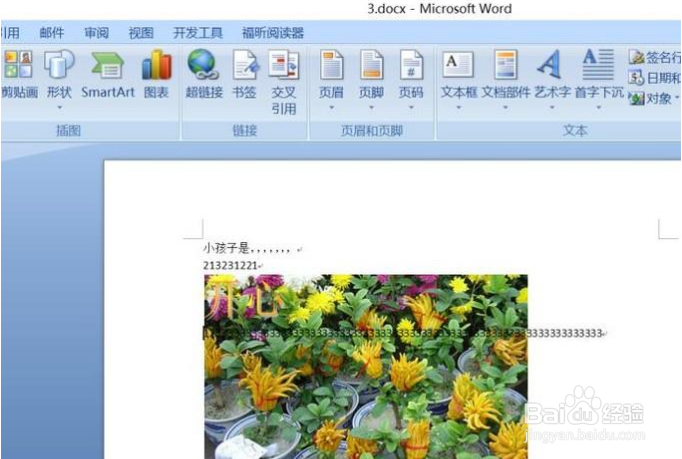Viewport: 682px width, 459px height.
Task: Switch to the View (视图) tab
Action: point(141,33)
